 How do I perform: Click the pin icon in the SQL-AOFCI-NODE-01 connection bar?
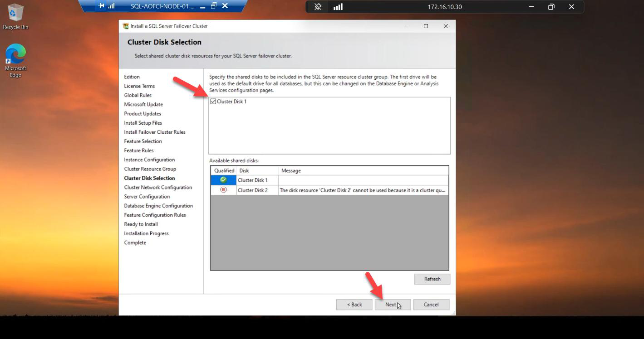click(x=102, y=6)
